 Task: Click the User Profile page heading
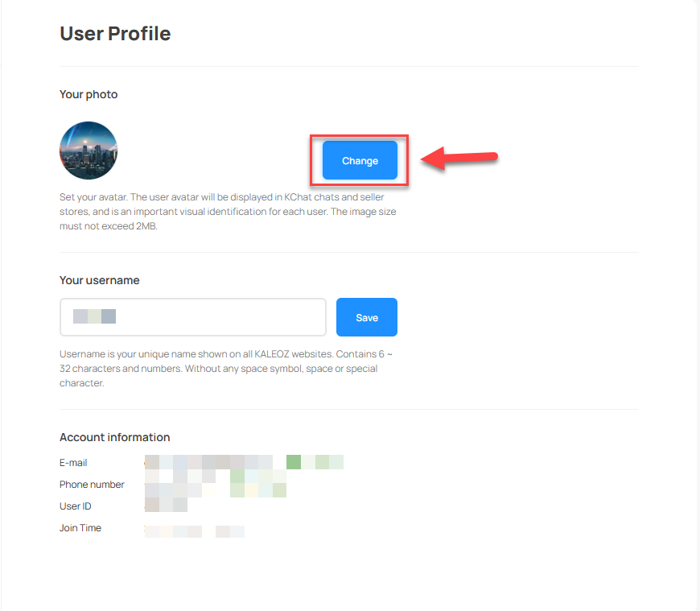[115, 34]
